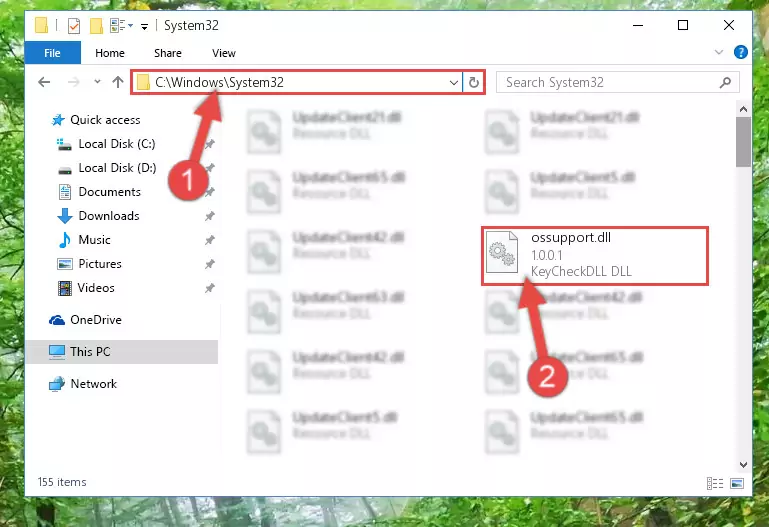This screenshot has height=527, width=769.
Task: Refresh the System32 folder view
Action: point(473,82)
